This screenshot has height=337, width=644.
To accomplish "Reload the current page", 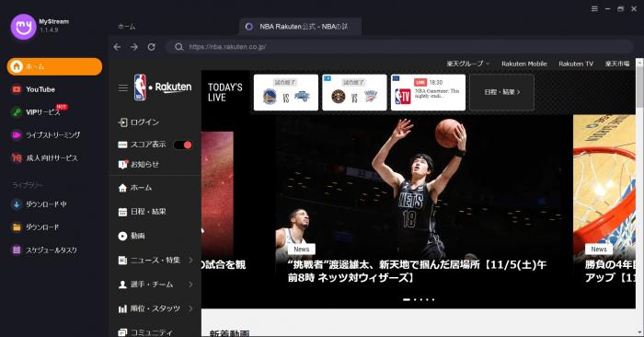I will 152,47.
